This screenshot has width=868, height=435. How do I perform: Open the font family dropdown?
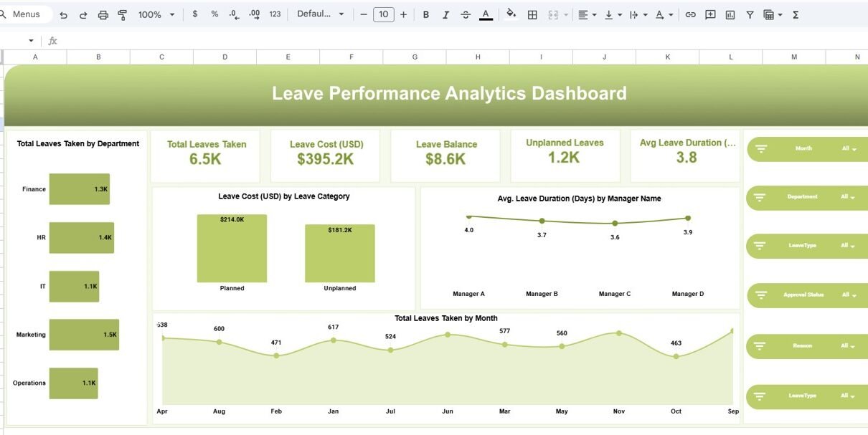coord(320,14)
